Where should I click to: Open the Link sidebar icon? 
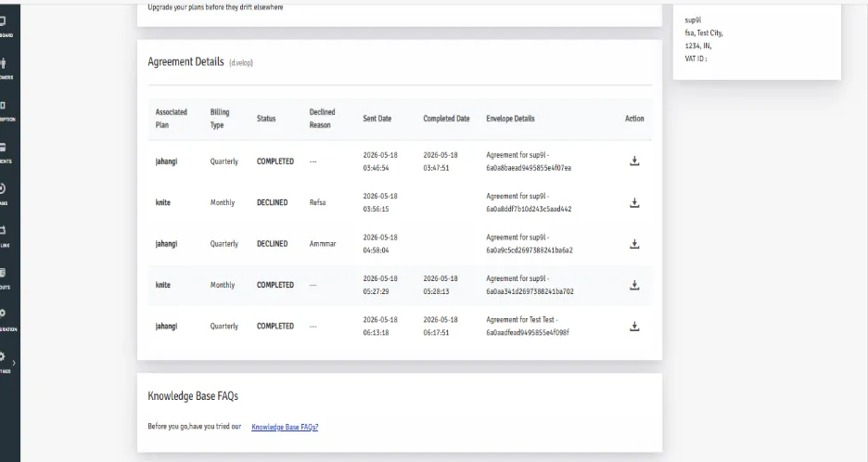(3, 230)
